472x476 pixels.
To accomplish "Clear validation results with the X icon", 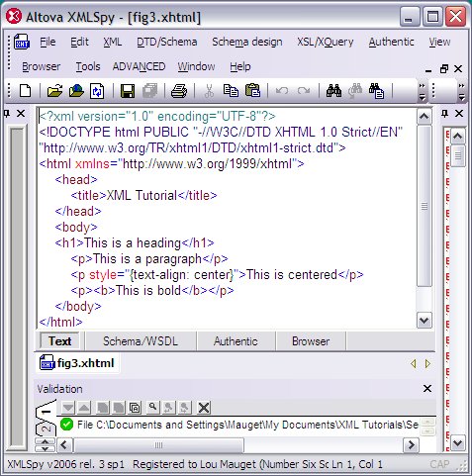I will click(x=204, y=408).
